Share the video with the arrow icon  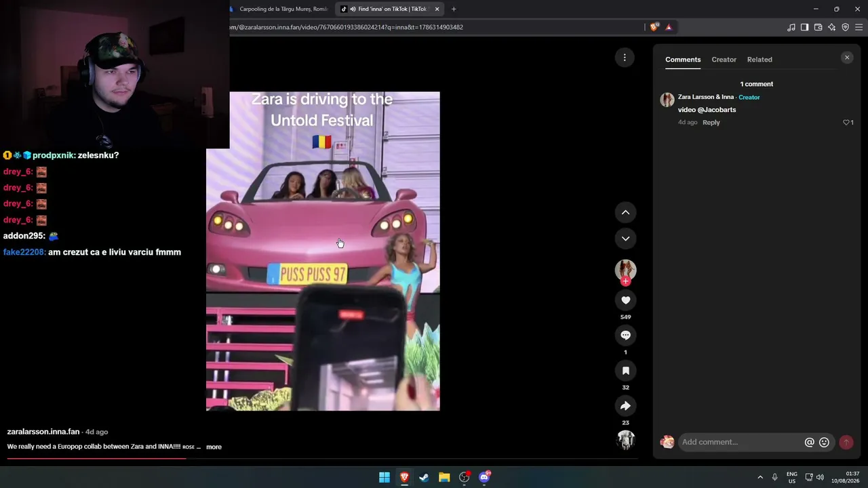pos(625,406)
